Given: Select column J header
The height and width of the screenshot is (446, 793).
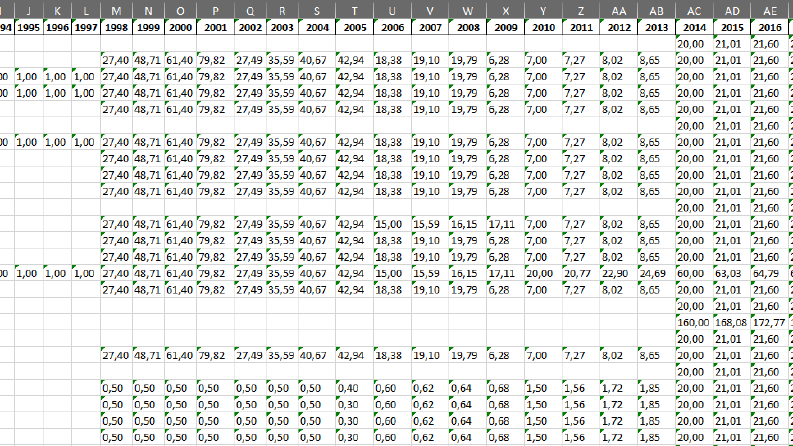Looking at the screenshot, I should (x=29, y=11).
